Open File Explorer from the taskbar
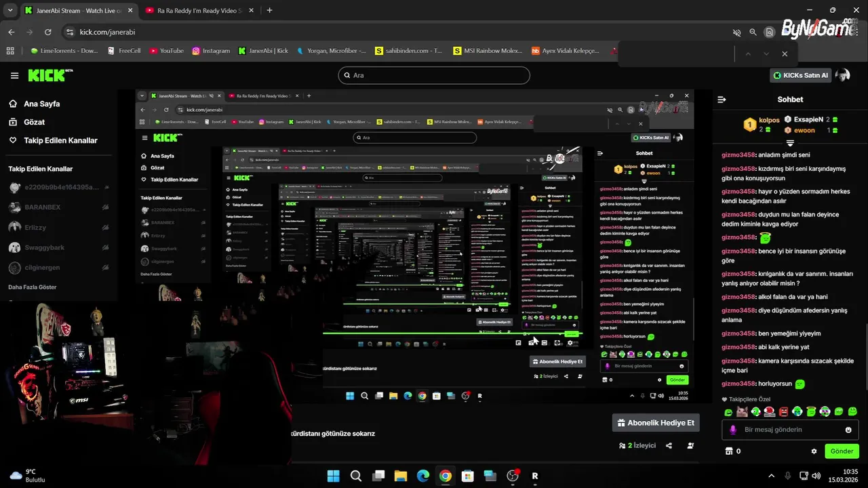 pyautogui.click(x=401, y=476)
